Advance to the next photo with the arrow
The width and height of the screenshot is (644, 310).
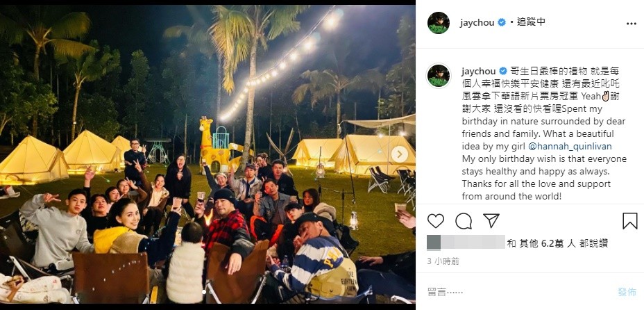pos(399,154)
